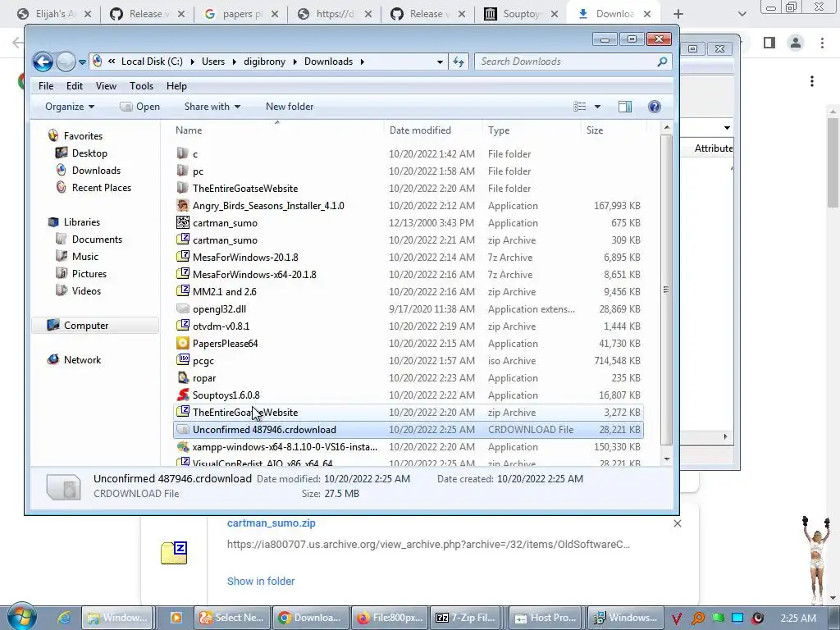This screenshot has height=630, width=840.
Task: Expand the Share with dropdown
Action: [212, 107]
